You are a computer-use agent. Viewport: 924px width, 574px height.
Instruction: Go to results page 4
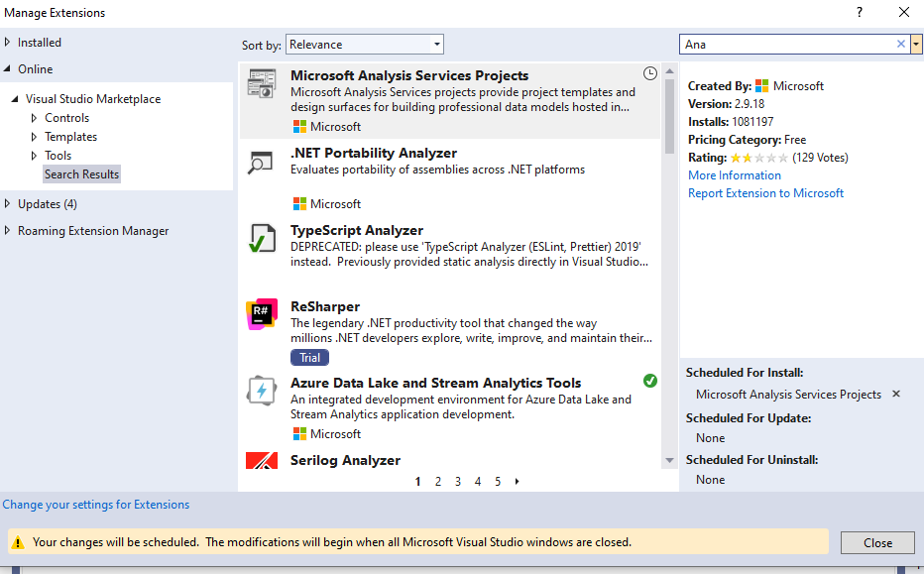478,482
